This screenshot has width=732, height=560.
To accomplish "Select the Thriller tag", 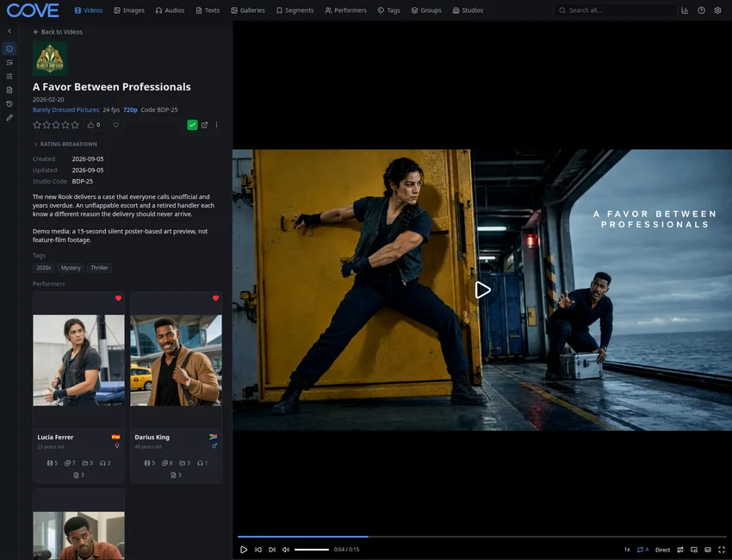I will [x=99, y=268].
